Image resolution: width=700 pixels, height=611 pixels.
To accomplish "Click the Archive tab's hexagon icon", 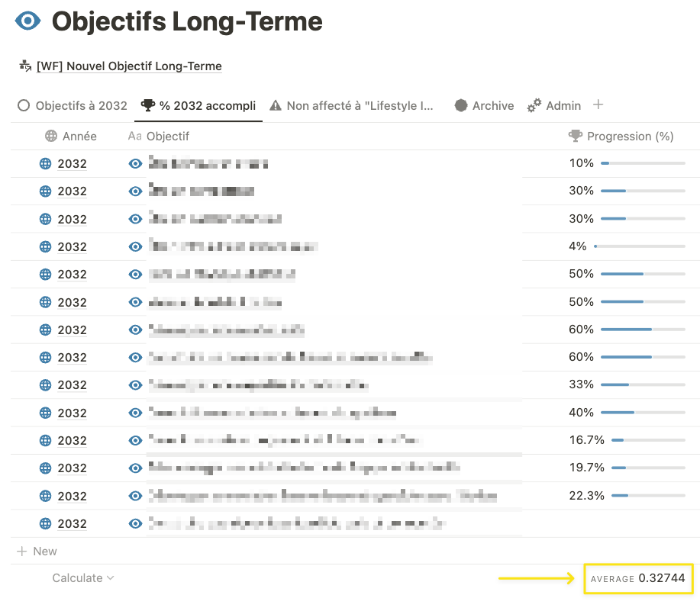I will pos(461,106).
